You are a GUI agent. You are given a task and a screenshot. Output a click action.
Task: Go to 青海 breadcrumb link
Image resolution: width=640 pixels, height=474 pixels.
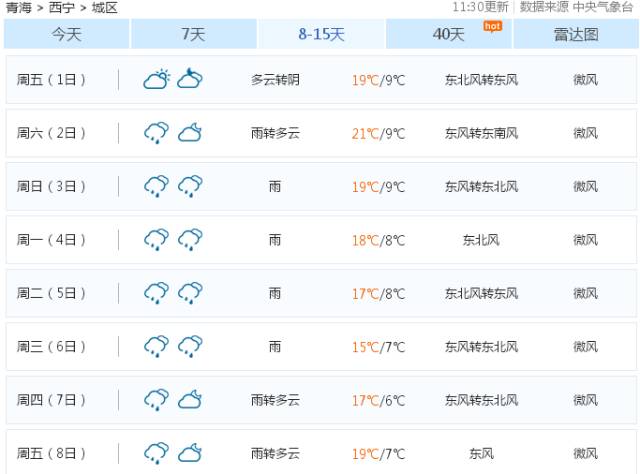click(19, 7)
